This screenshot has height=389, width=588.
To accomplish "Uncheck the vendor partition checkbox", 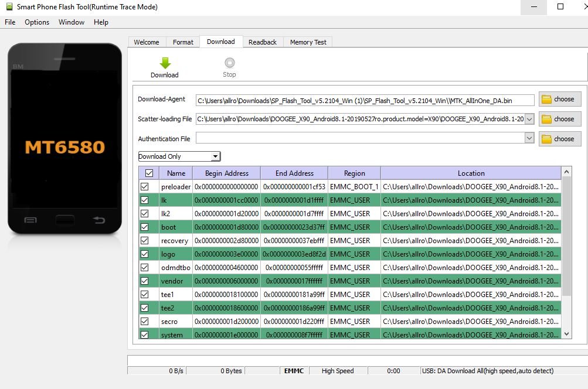I will (x=145, y=281).
